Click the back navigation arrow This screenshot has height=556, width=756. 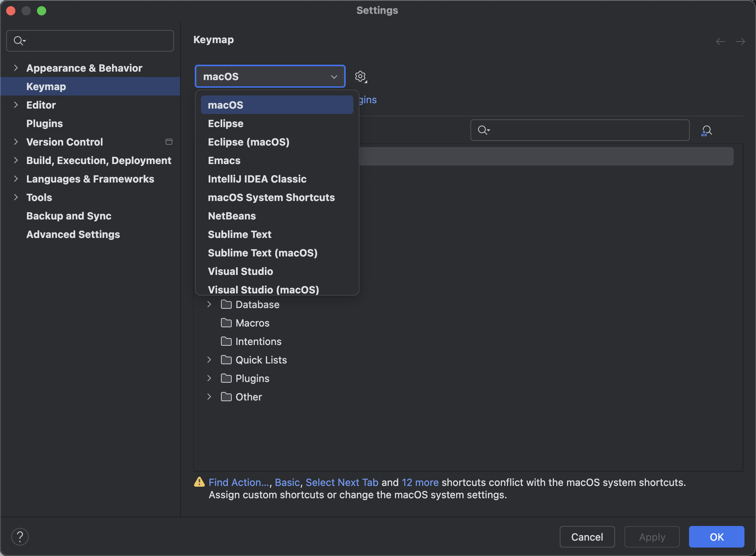[721, 42]
